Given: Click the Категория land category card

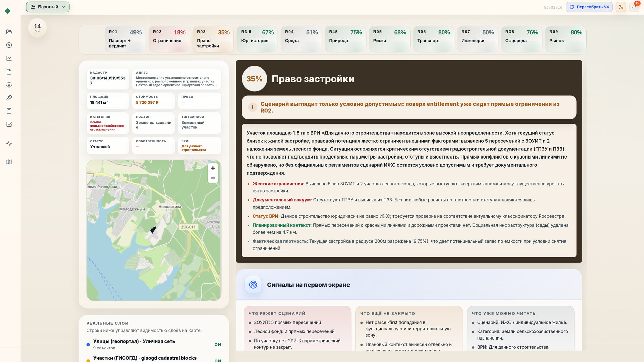Looking at the screenshot, I should (x=108, y=123).
